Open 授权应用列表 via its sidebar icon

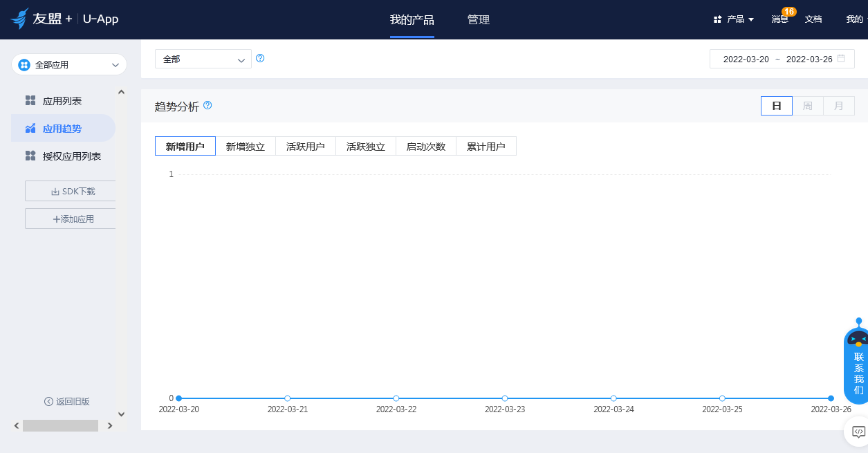(x=30, y=156)
